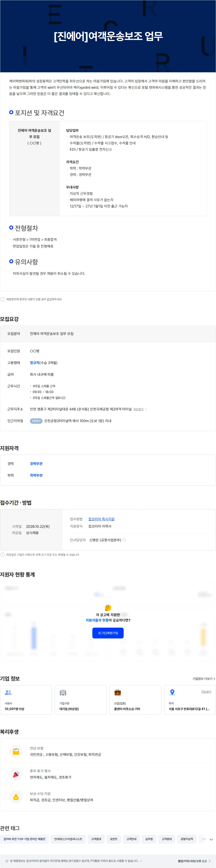Click the 2026.10.22(목) start date

[38, 526]
